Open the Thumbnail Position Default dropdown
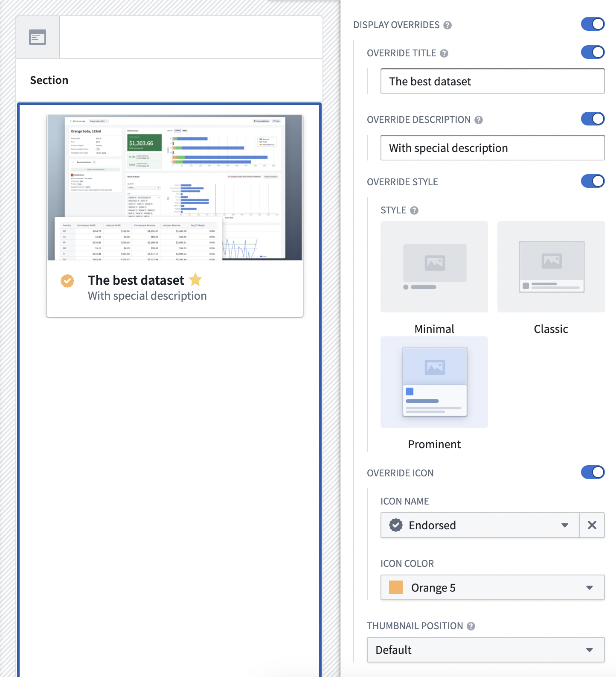The width and height of the screenshot is (616, 677). pos(485,650)
